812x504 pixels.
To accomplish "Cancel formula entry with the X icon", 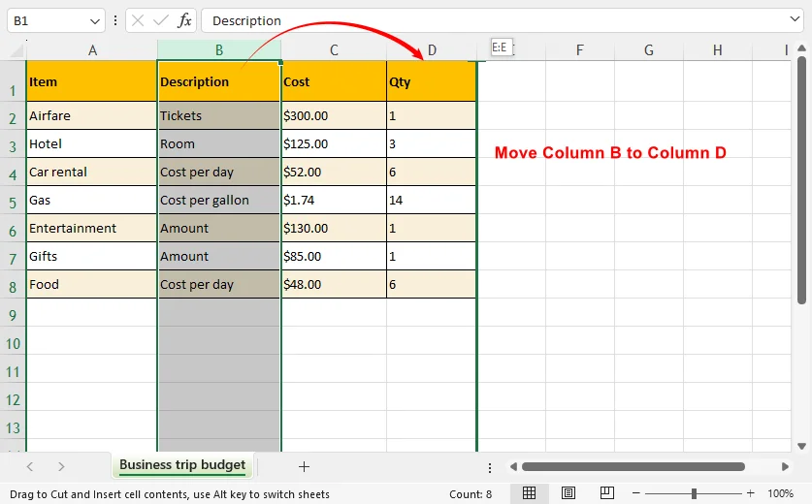I will [x=138, y=20].
